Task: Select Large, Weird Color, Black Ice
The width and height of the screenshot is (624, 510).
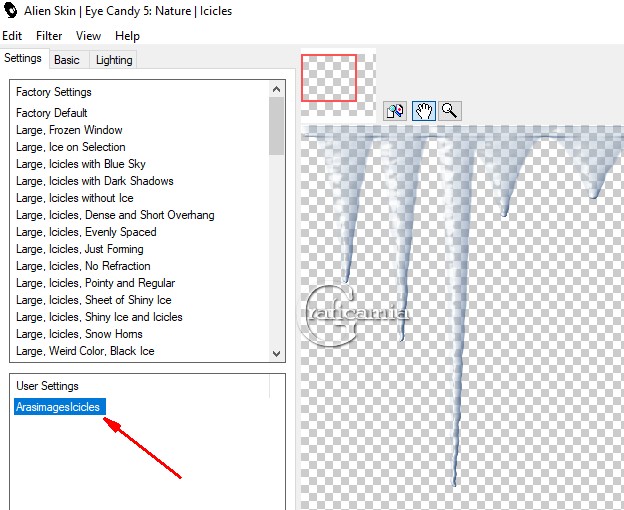Action: (85, 351)
